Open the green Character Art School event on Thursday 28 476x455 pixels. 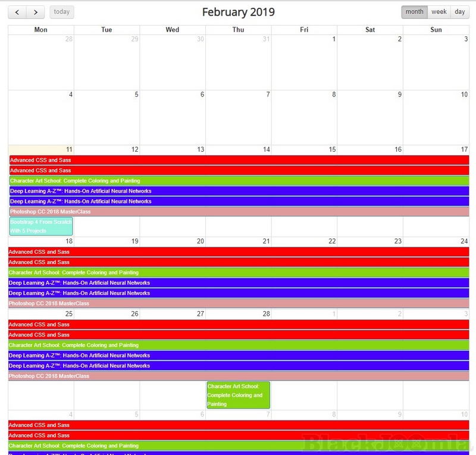click(238, 395)
